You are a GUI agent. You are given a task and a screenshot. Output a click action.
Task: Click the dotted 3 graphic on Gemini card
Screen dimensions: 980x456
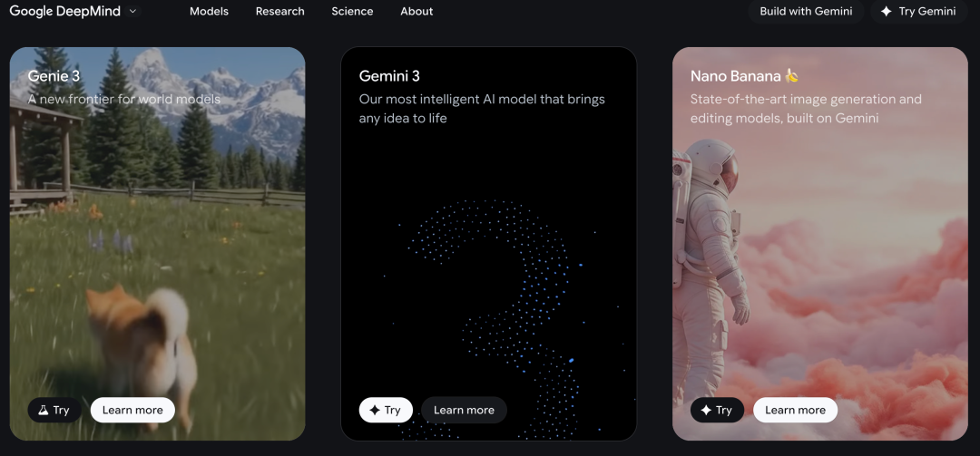tap(500, 318)
